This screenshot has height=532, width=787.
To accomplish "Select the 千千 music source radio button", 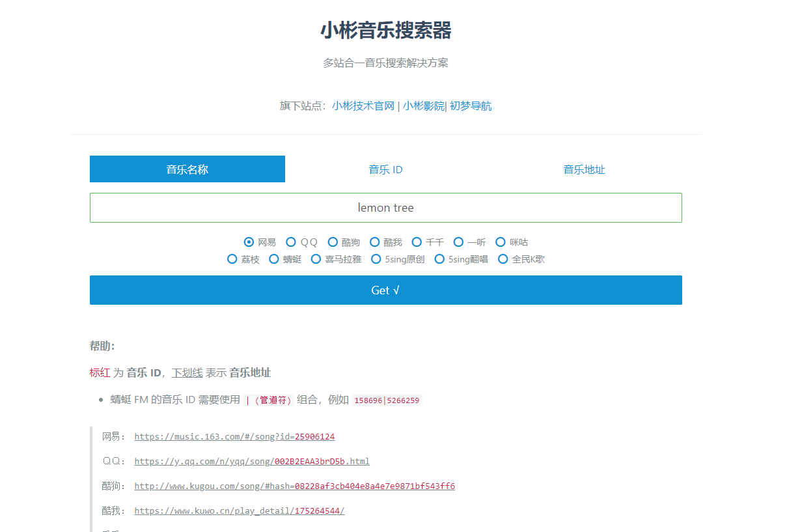I will coord(417,242).
